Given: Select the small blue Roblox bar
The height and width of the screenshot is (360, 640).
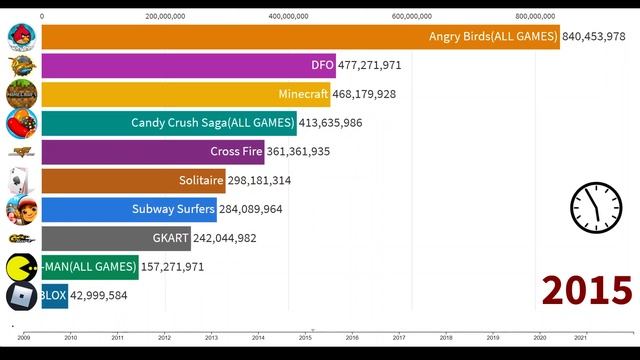Looking at the screenshot, I should (x=55, y=296).
